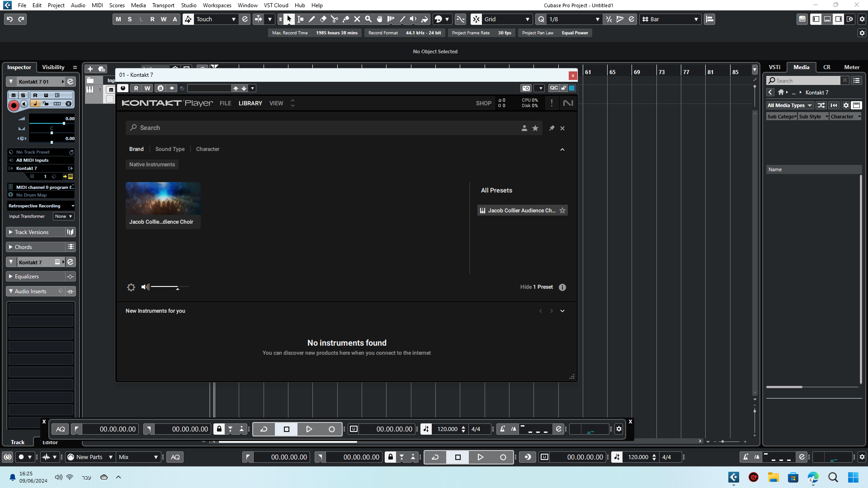This screenshot has height=488, width=868.
Task: Open the All Media Types dropdown
Action: [x=790, y=105]
